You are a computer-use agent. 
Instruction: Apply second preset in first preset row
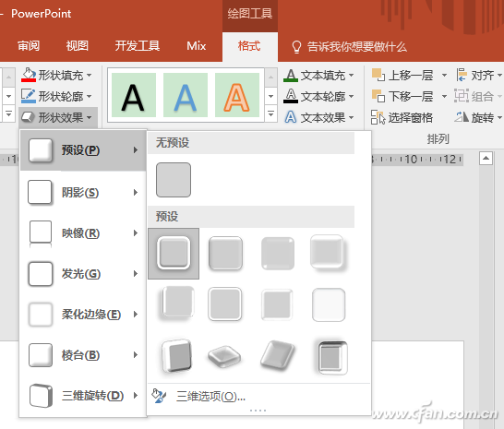click(x=225, y=253)
